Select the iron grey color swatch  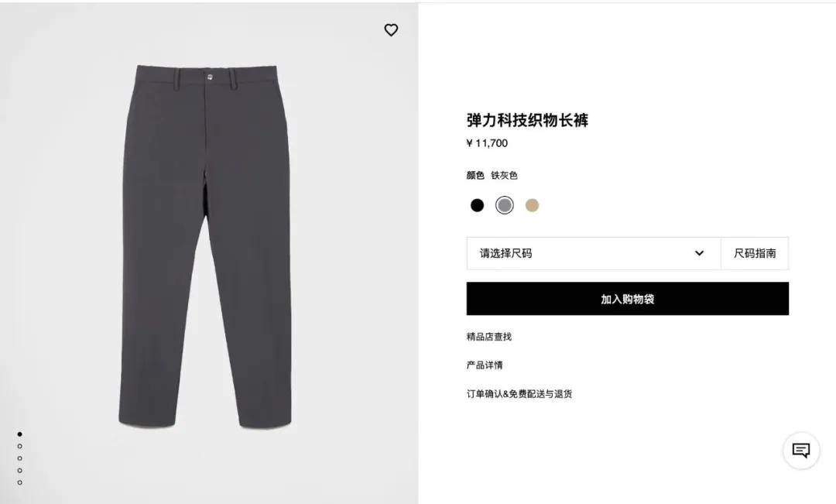pos(505,205)
